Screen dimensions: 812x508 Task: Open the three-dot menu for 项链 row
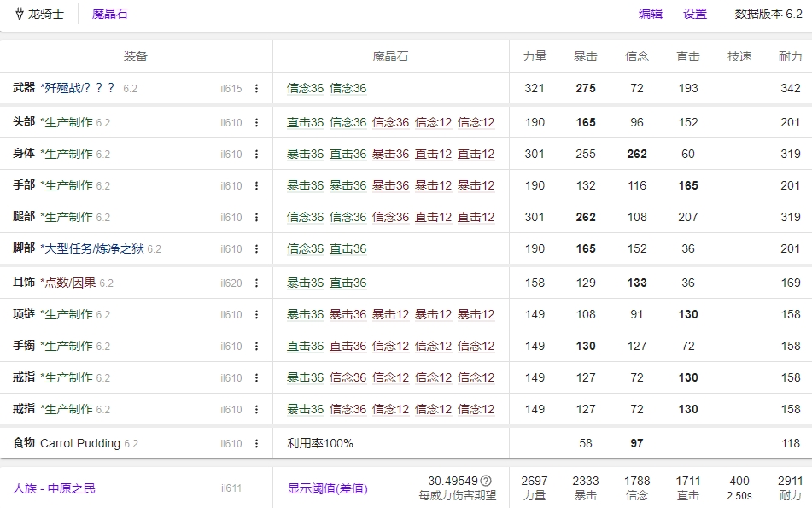[x=256, y=315]
